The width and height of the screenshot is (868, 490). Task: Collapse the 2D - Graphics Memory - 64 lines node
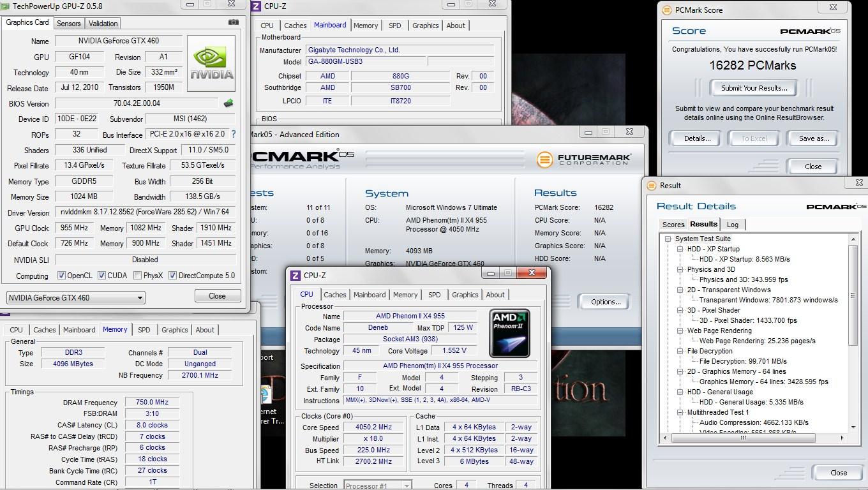(680, 371)
